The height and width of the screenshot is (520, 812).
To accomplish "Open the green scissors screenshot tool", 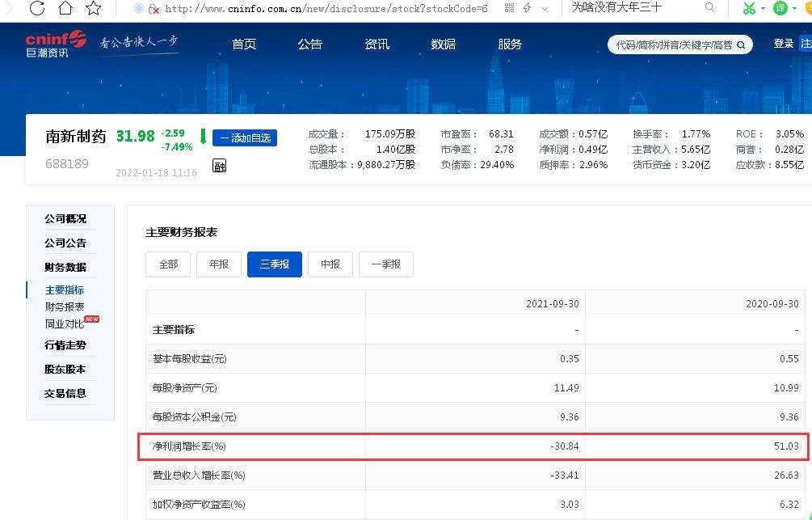I will pos(749,8).
